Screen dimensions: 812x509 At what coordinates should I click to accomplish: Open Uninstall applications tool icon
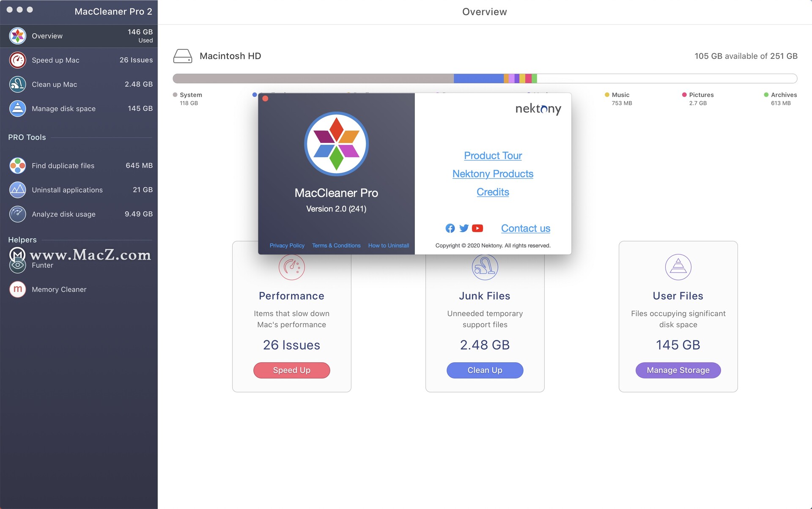click(18, 190)
